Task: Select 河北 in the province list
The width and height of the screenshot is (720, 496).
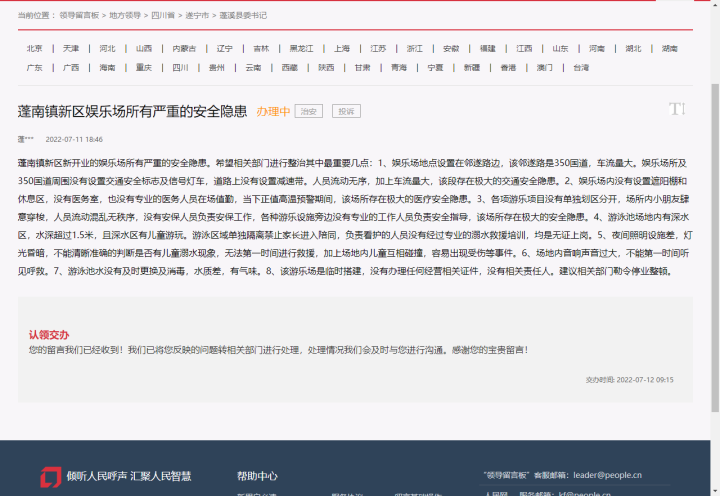Action: coord(107,48)
